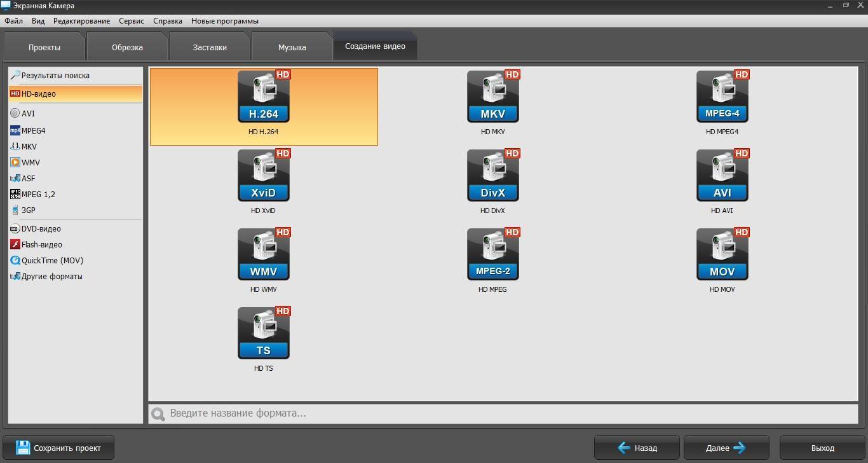Select the HD WMV format icon
Screen dimensions: 868x463
pos(264,254)
